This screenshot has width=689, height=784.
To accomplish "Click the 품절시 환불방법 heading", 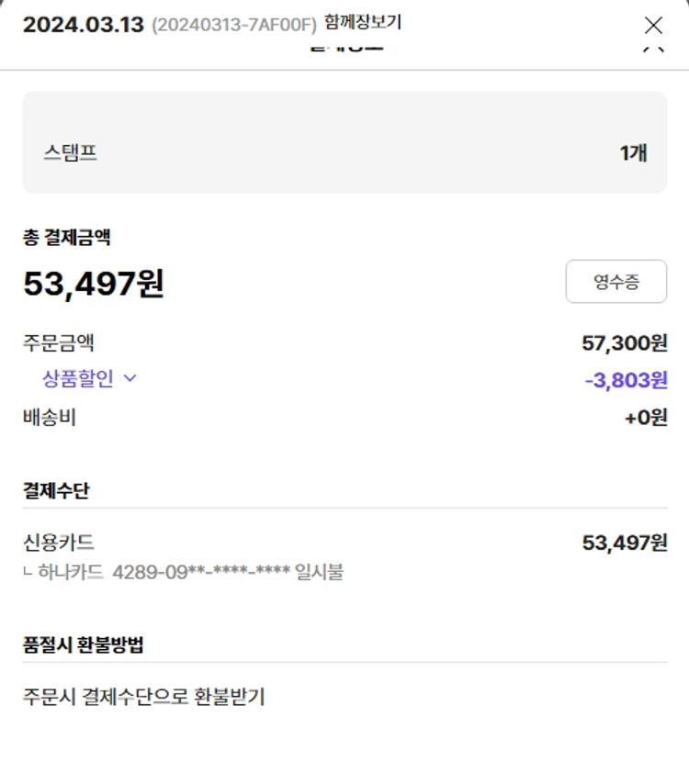I will 84,644.
